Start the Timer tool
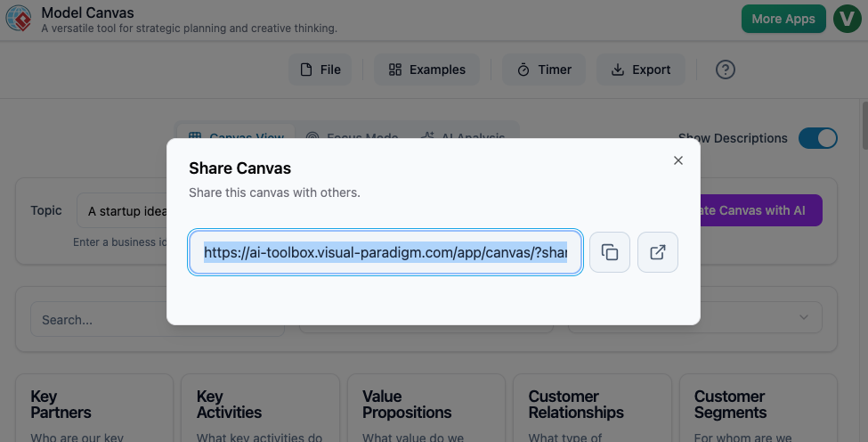 [544, 70]
